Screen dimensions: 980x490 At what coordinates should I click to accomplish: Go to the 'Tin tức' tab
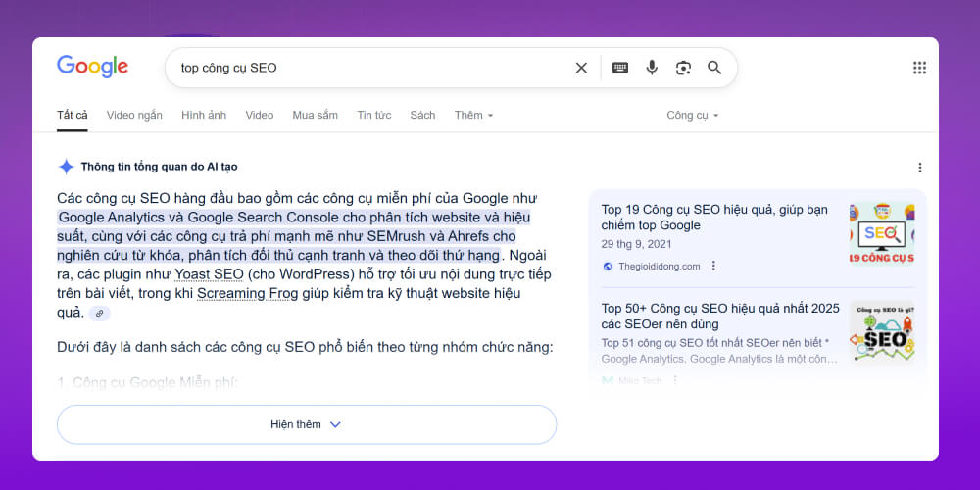pyautogui.click(x=373, y=115)
